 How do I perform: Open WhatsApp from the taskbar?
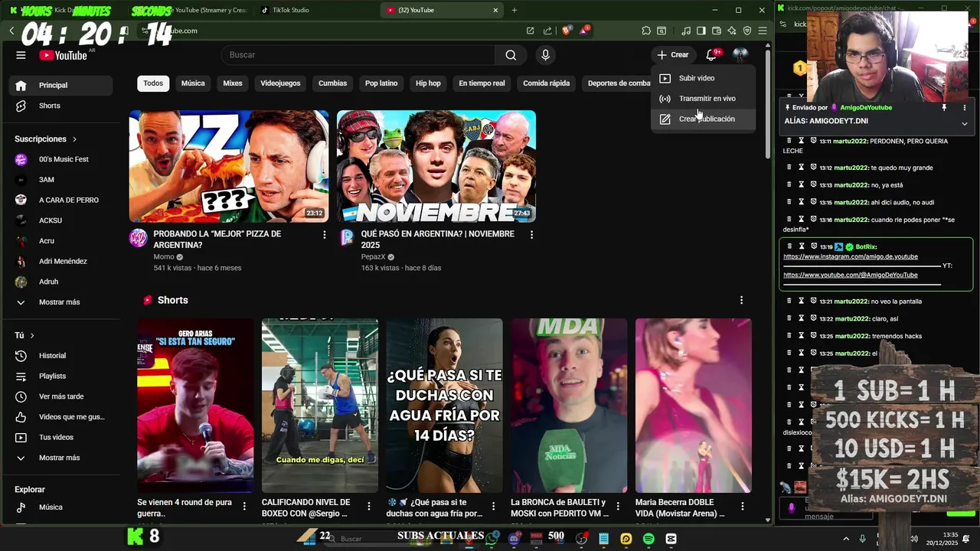tap(491, 539)
